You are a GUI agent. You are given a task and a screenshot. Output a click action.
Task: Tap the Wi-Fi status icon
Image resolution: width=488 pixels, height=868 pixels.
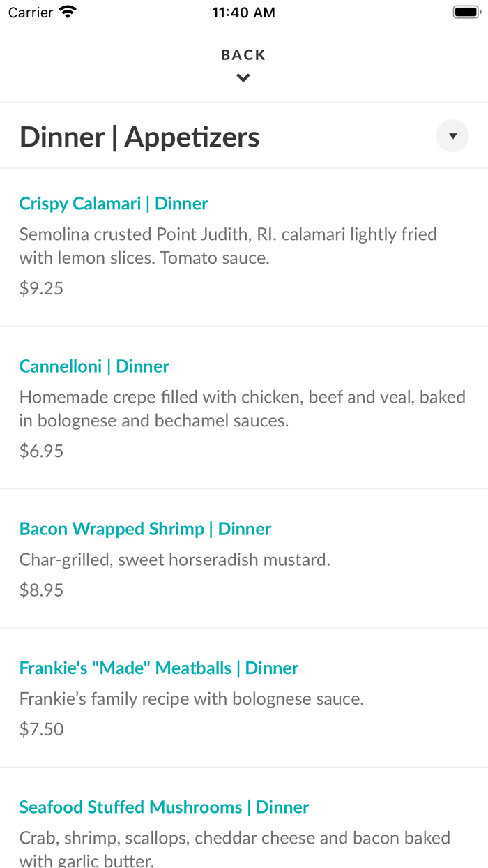click(x=68, y=12)
